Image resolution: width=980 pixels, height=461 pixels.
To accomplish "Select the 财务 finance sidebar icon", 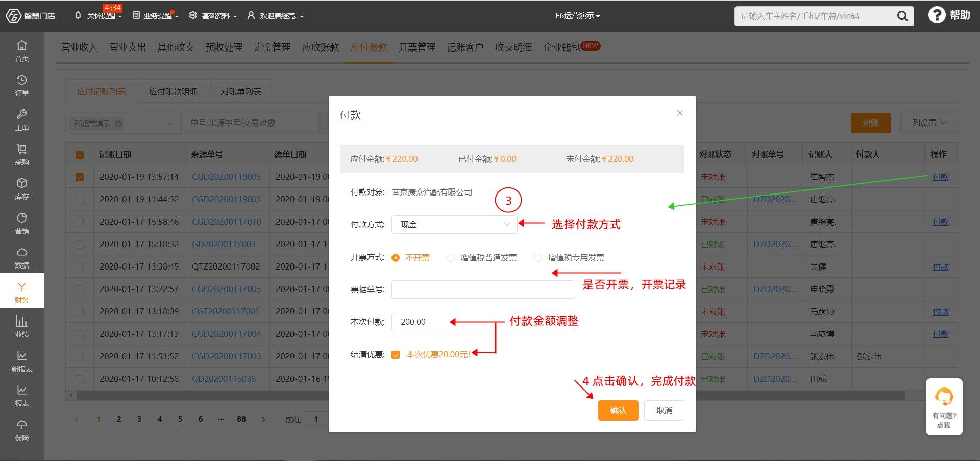I will (x=21, y=286).
